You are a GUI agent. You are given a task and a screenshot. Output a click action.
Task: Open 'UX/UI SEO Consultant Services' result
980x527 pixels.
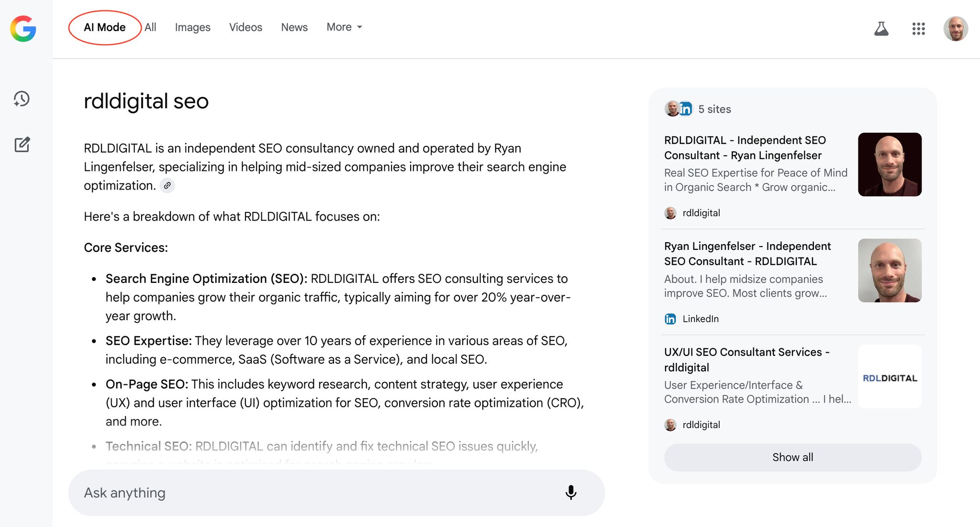coord(747,359)
